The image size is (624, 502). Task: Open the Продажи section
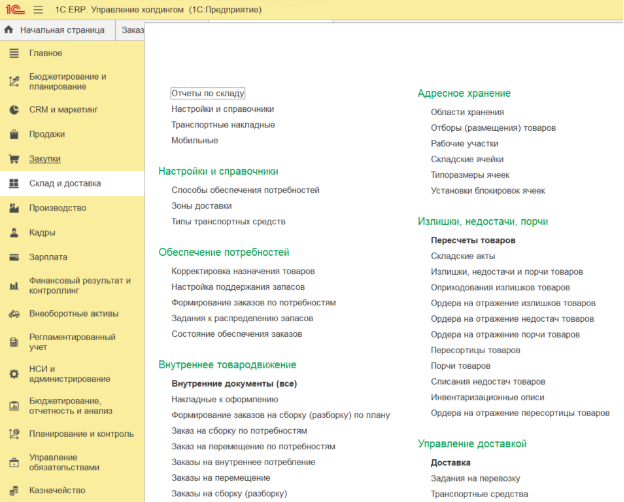[x=47, y=134]
